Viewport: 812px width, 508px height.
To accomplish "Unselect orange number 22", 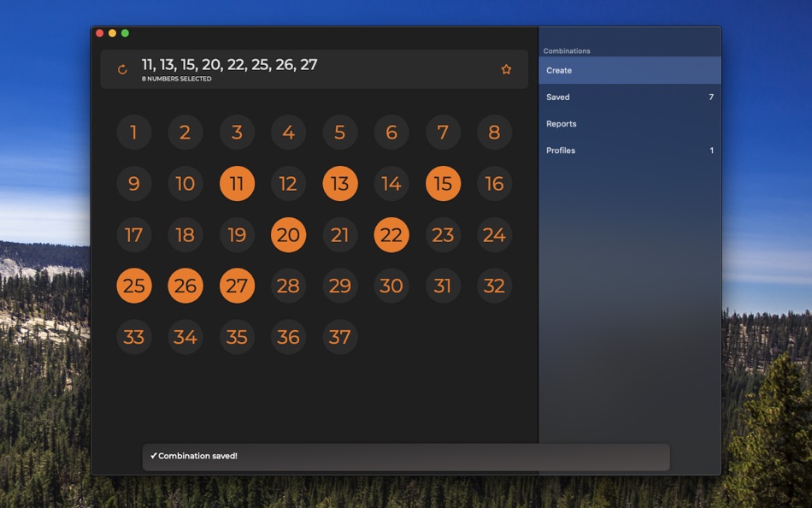I will coord(391,235).
